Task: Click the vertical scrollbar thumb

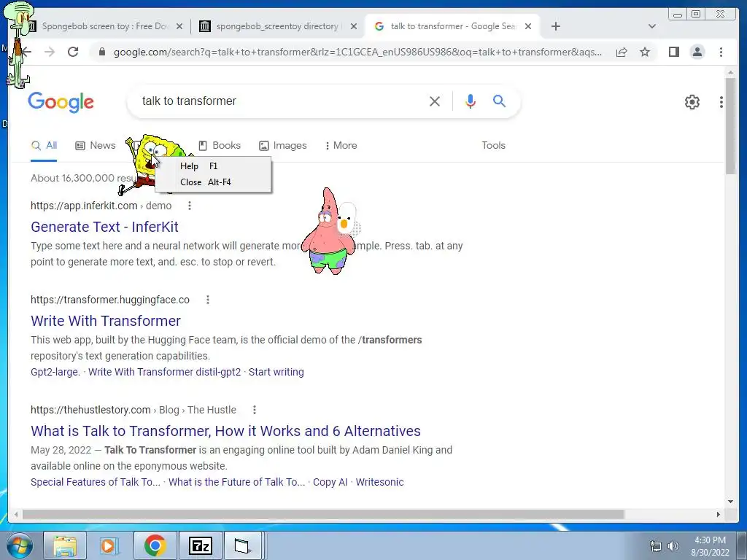Action: click(x=730, y=125)
